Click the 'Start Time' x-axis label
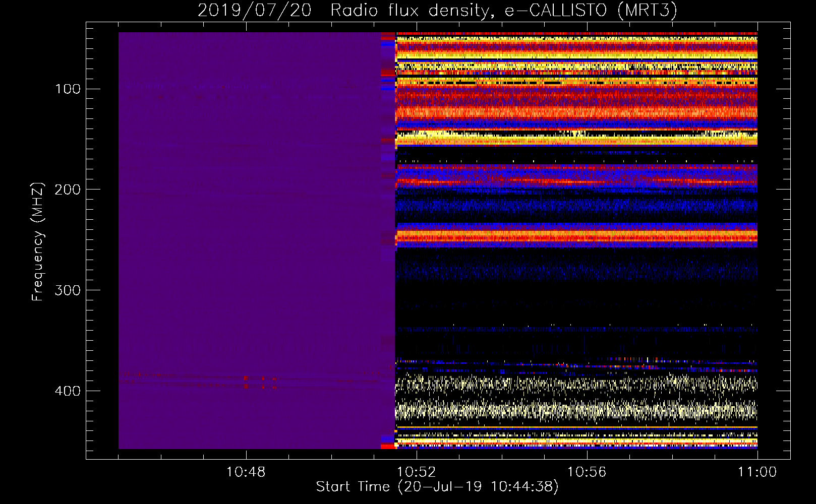Screen dimensions: 816x504 pyautogui.click(x=437, y=487)
